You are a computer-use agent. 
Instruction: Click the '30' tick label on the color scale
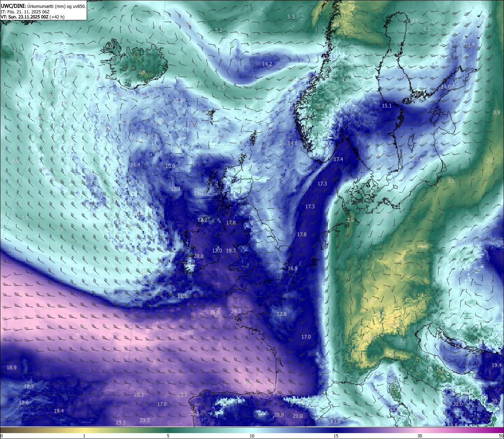[420, 436]
